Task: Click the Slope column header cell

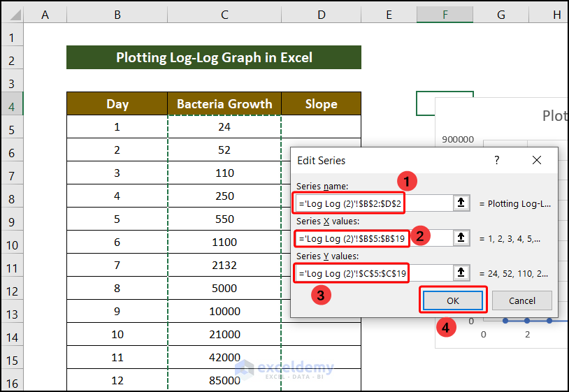Action: [x=321, y=105]
